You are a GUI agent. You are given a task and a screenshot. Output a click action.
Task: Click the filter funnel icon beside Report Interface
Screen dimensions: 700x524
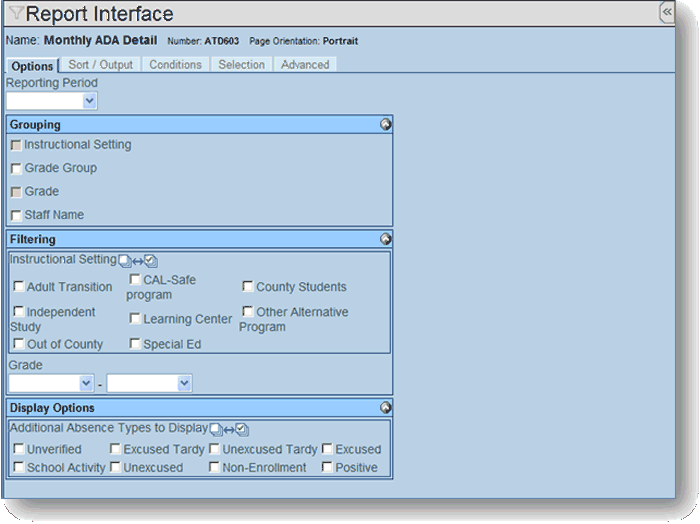pyautogui.click(x=16, y=13)
